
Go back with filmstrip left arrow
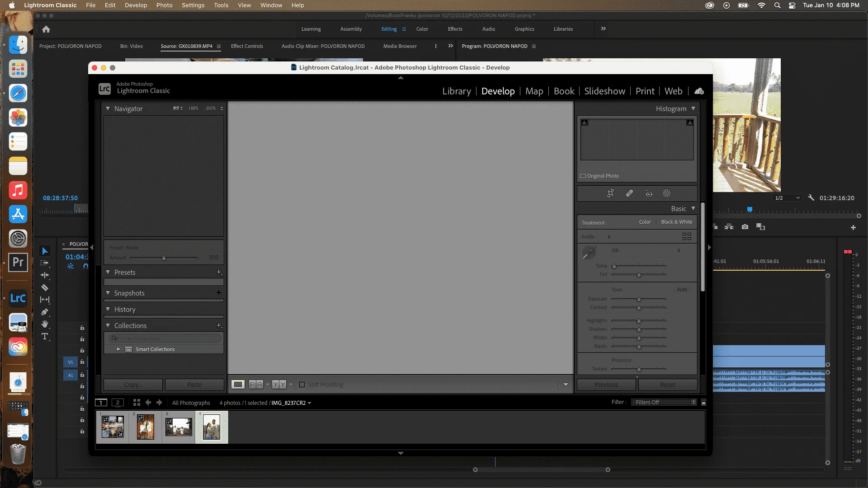tap(148, 402)
